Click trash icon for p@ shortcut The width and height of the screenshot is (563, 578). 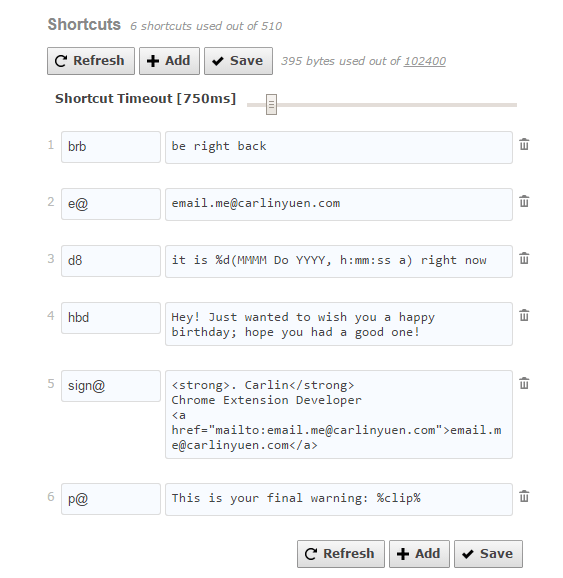524,496
